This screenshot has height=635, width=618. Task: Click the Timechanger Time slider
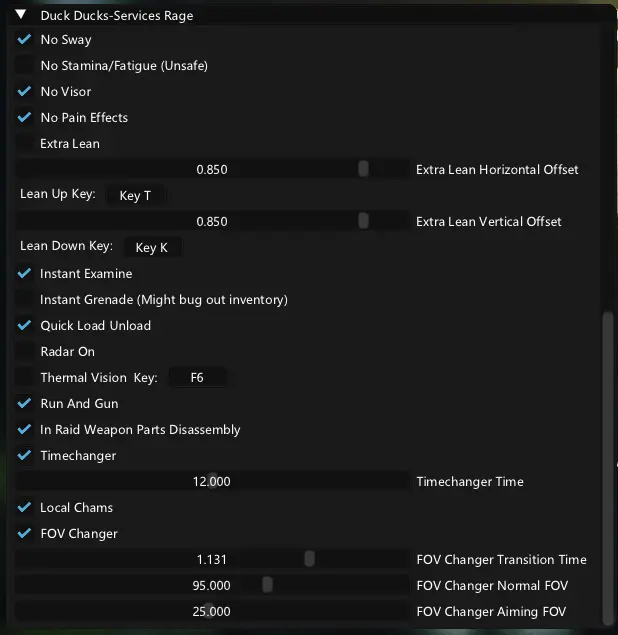212,482
